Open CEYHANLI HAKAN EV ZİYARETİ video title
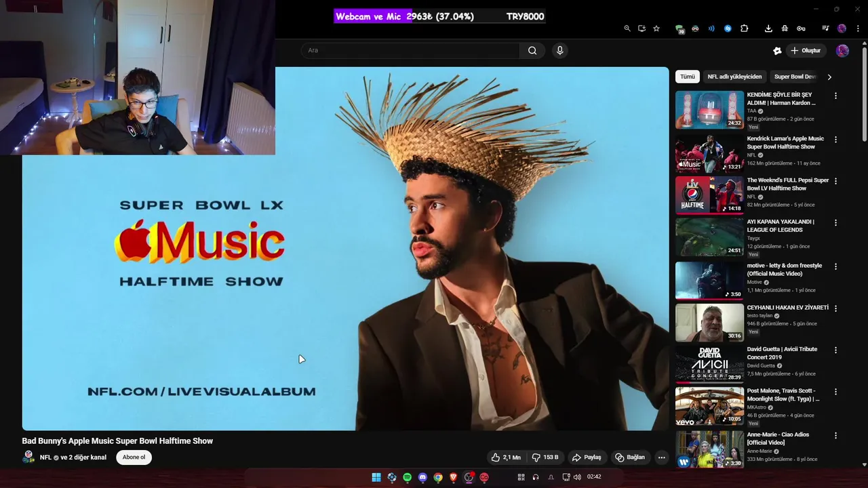 pos(787,308)
